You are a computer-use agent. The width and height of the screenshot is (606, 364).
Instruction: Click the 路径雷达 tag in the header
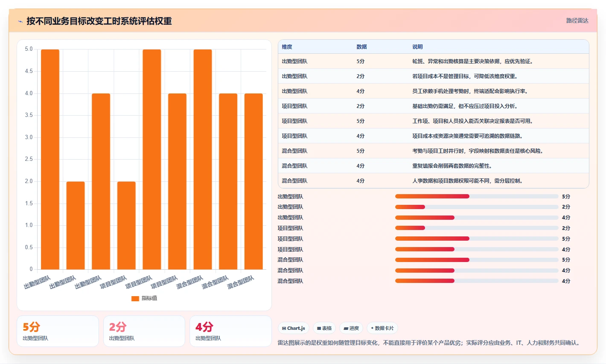pyautogui.click(x=577, y=20)
